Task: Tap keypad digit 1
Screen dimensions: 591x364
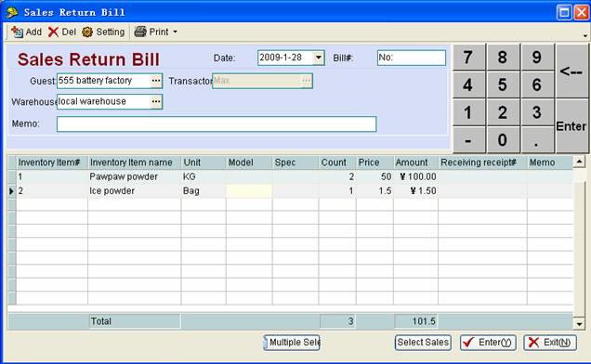Action: pyautogui.click(x=468, y=112)
